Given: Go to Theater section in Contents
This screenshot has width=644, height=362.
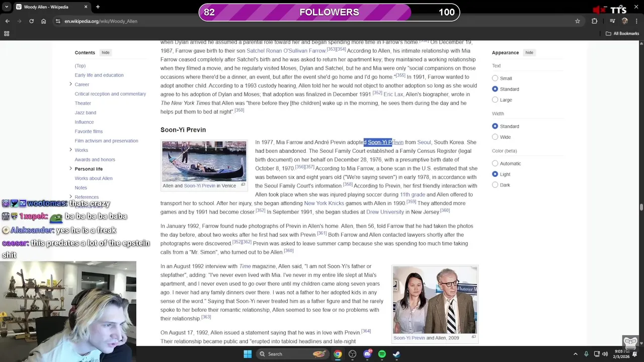Looking at the screenshot, I should pos(83,103).
